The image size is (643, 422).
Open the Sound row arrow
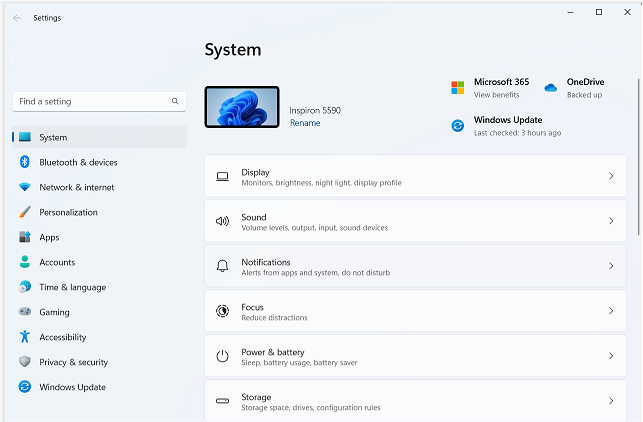611,222
